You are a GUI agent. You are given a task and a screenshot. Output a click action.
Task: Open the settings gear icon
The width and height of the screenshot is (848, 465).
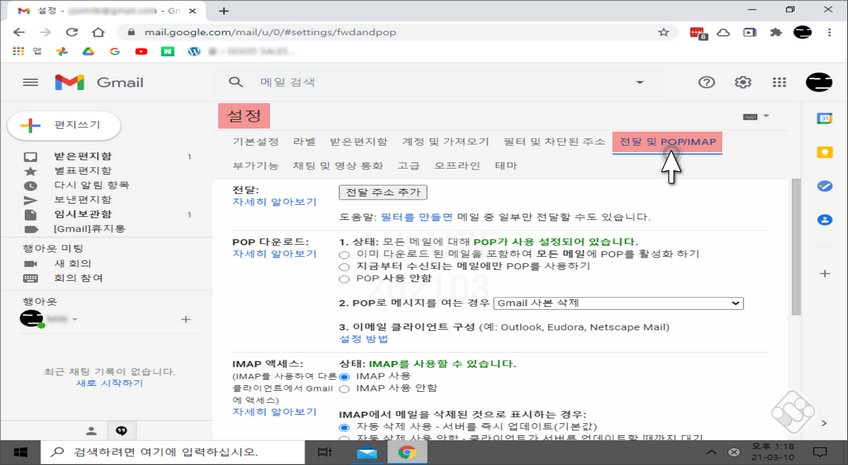tap(743, 82)
